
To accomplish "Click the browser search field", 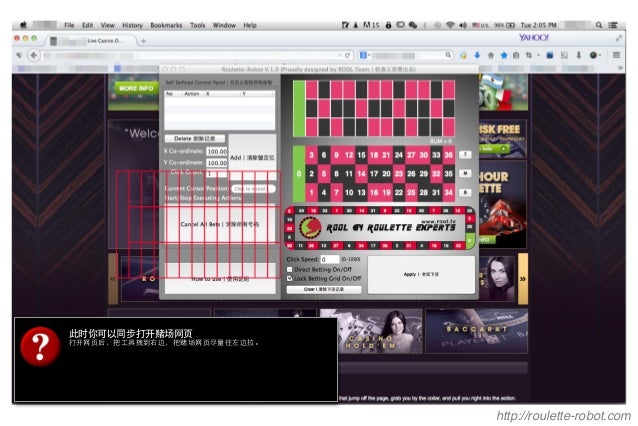I will tap(407, 55).
